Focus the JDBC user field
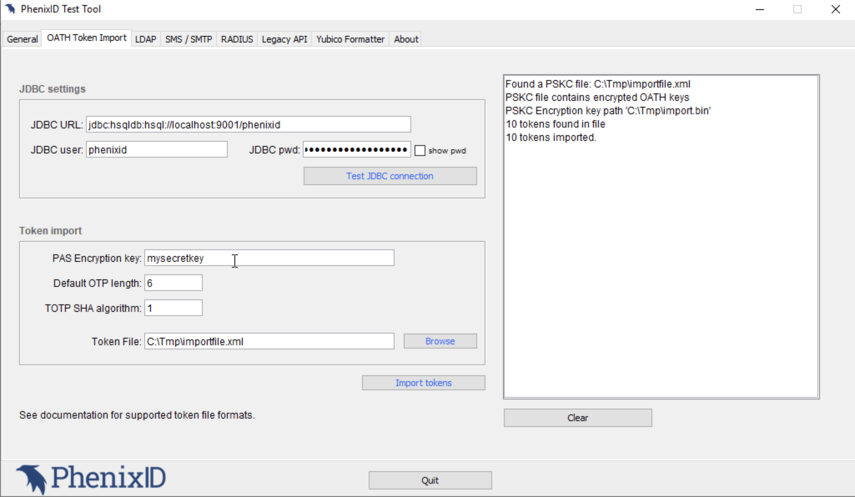Viewport: 855px width, 497px height. [156, 149]
